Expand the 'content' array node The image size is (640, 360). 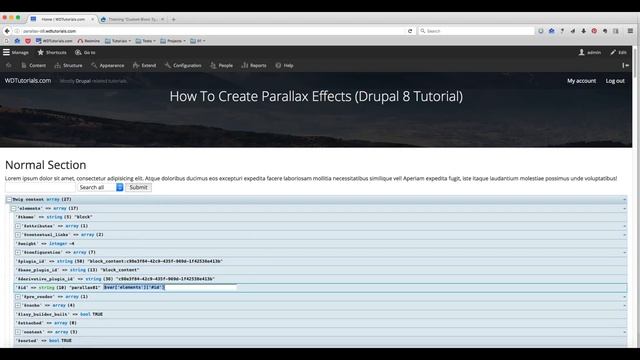pyautogui.click(x=18, y=332)
